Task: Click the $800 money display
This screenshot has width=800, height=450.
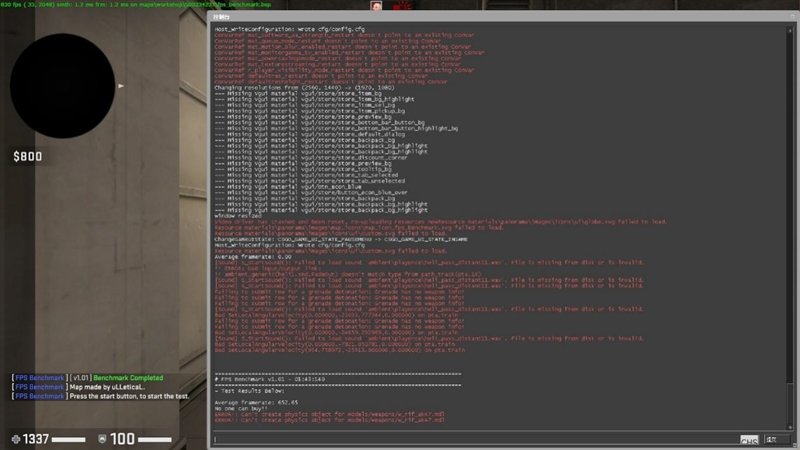Action: pos(28,157)
